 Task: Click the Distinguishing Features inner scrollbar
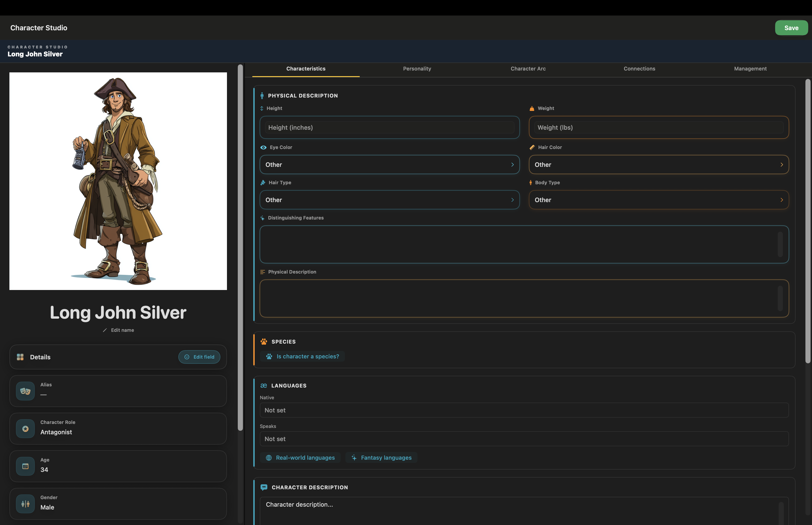(x=780, y=244)
